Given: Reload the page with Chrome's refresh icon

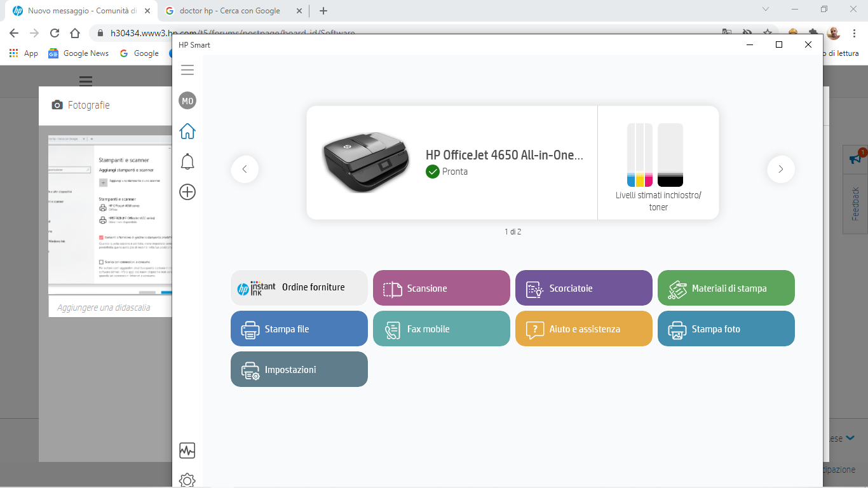Looking at the screenshot, I should [54, 31].
